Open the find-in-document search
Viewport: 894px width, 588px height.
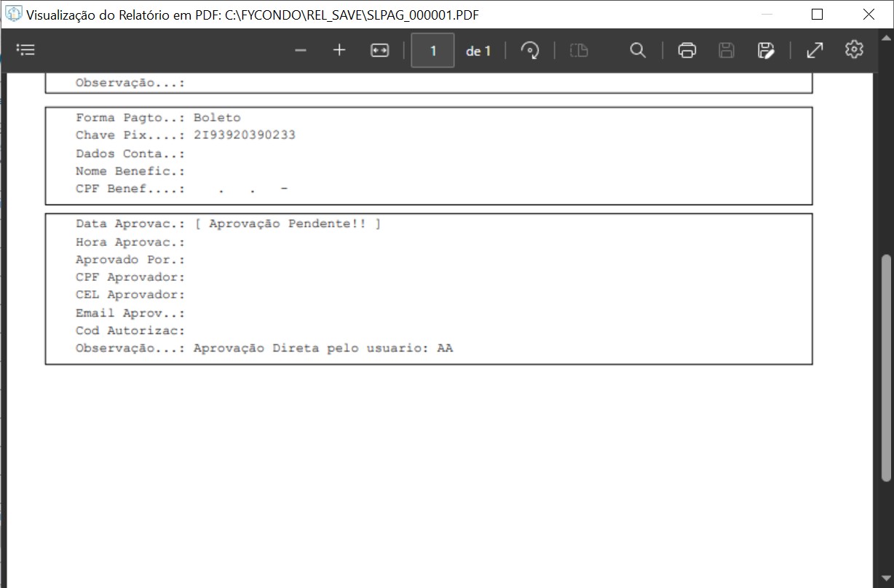(x=638, y=50)
